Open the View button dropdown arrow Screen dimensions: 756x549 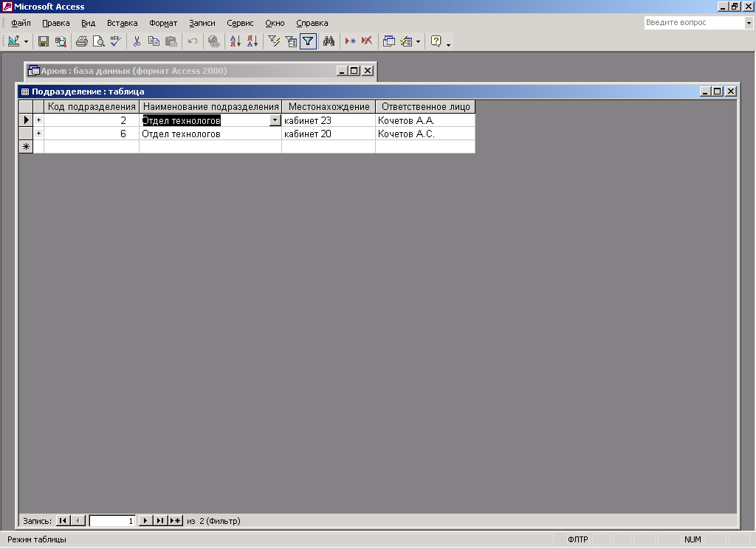coord(26,41)
